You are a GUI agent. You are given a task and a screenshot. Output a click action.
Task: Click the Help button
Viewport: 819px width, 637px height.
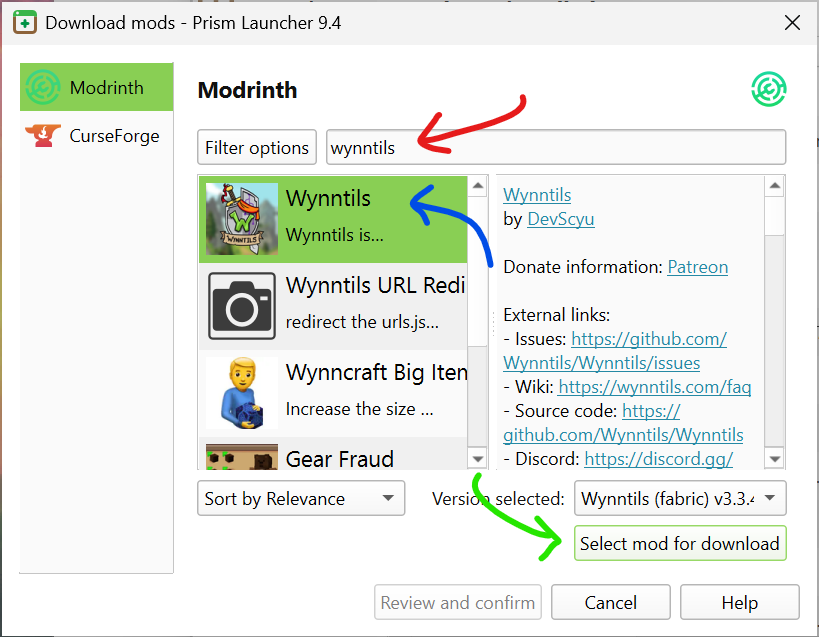pyautogui.click(x=740, y=602)
